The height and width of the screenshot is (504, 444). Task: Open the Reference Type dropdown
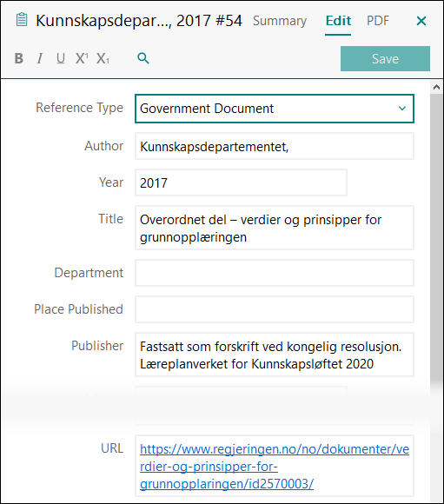[x=275, y=109]
